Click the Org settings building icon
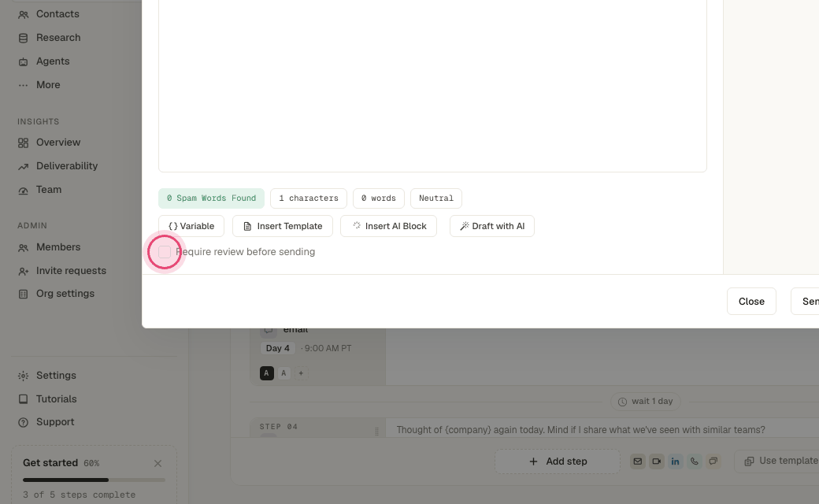The height and width of the screenshot is (504, 819). pos(23,295)
